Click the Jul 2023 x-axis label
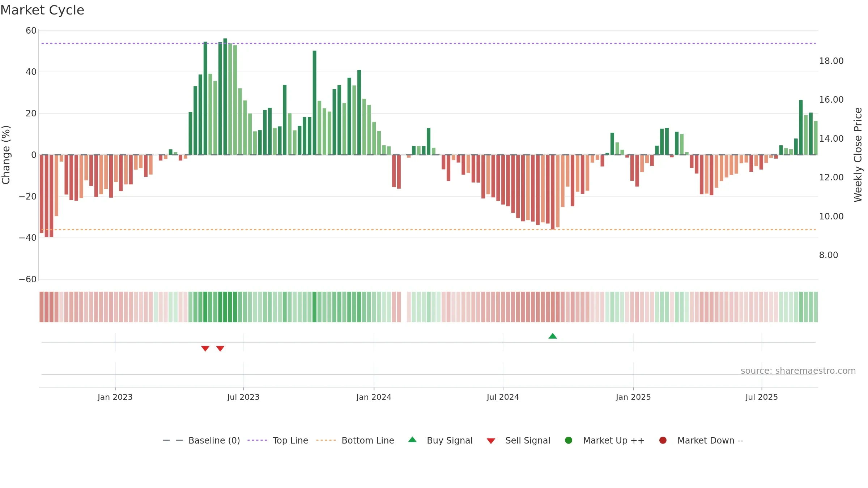The image size is (868, 488). coord(243,397)
